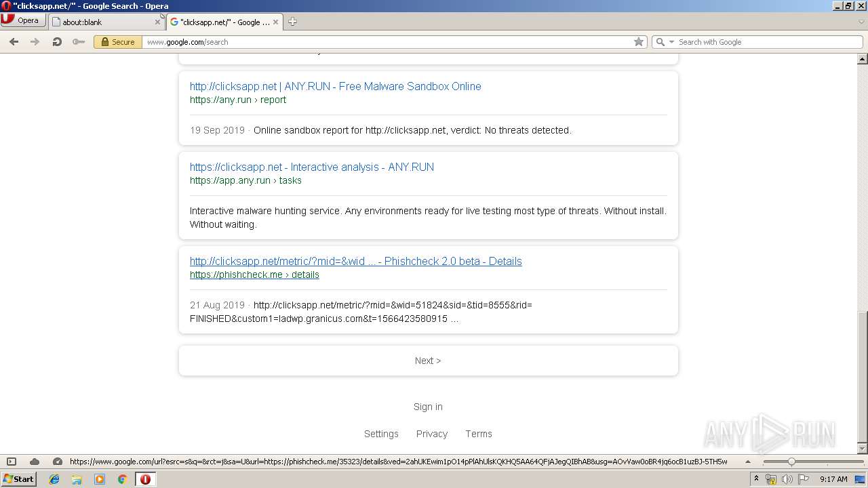Open Windows Explorer folder in taskbar
Viewport: 868px width, 488px height.
click(77, 479)
